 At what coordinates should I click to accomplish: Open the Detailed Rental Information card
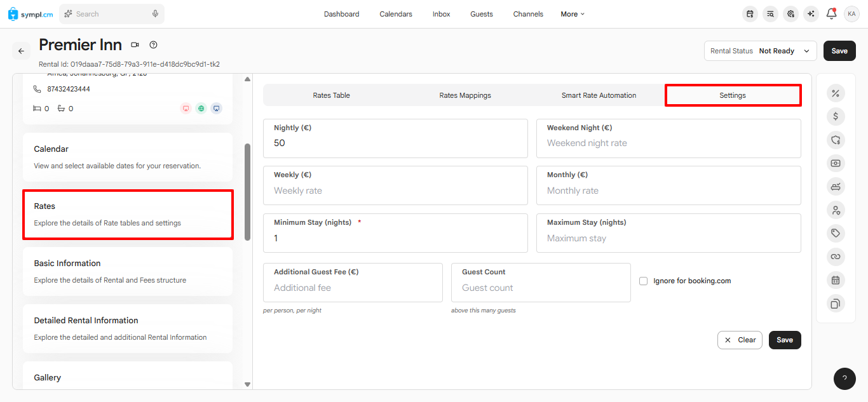pos(128,328)
